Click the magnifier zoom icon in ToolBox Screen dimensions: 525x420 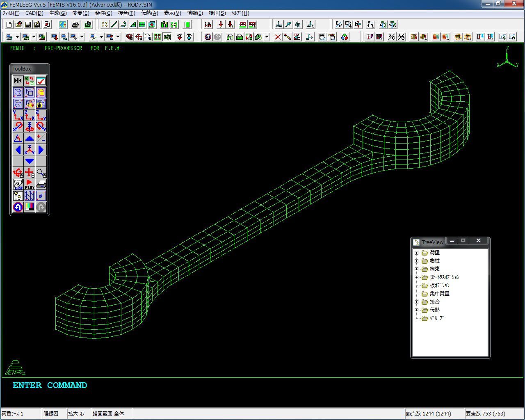tap(41, 173)
